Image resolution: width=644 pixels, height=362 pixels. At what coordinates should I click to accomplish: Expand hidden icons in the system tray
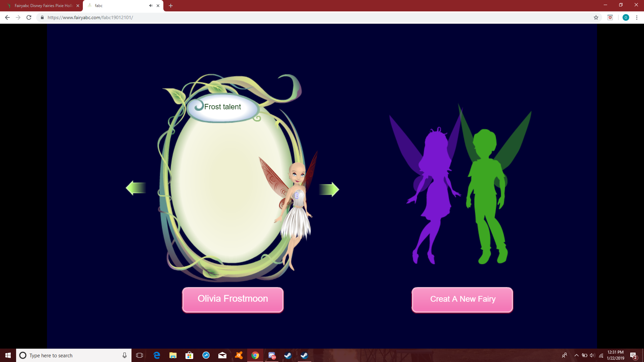click(577, 355)
